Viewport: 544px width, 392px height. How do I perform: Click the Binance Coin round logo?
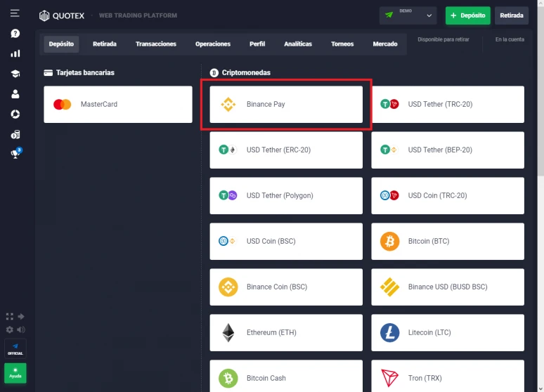pyautogui.click(x=228, y=287)
